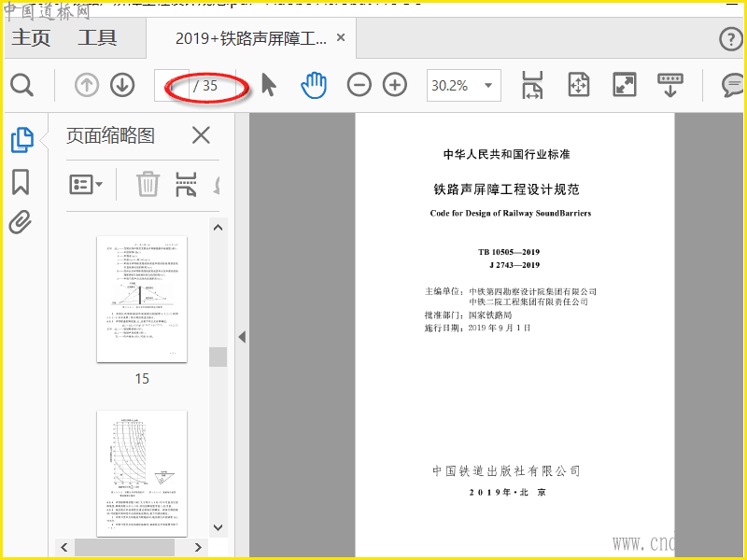Click the text TB 10505—2019
This screenshot has height=560, width=747.
coord(509,252)
